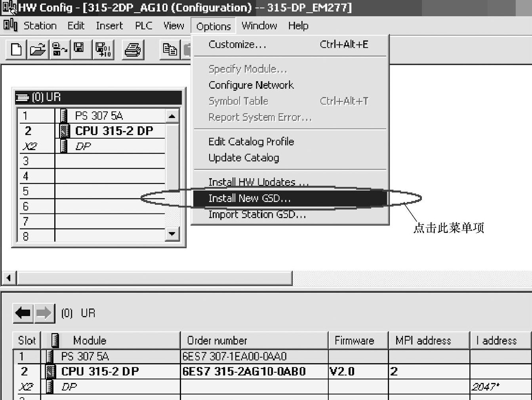Open the Station menu
The image size is (532, 400).
(40, 26)
